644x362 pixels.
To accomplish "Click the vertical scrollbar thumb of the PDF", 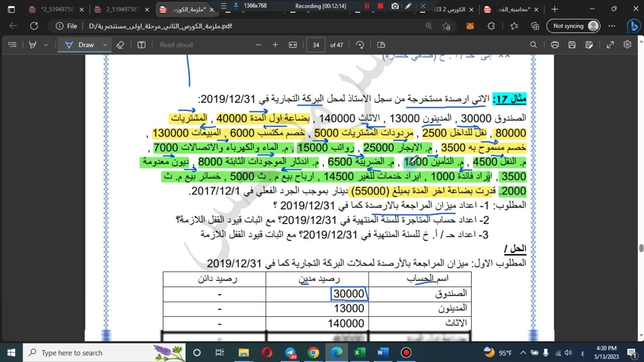I will [x=641, y=248].
